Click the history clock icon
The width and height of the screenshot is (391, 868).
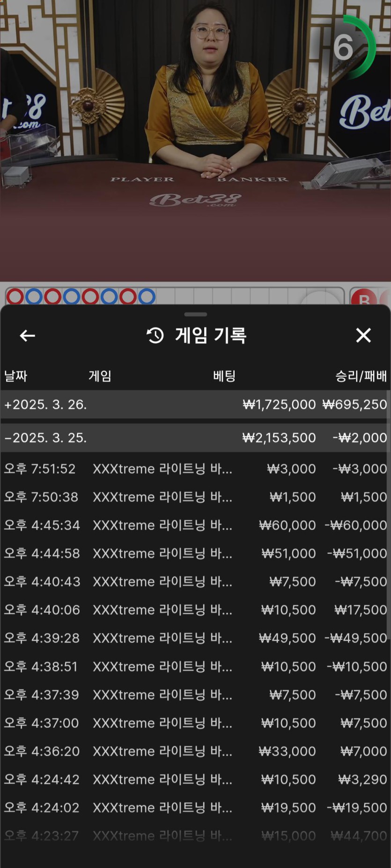pos(155,335)
